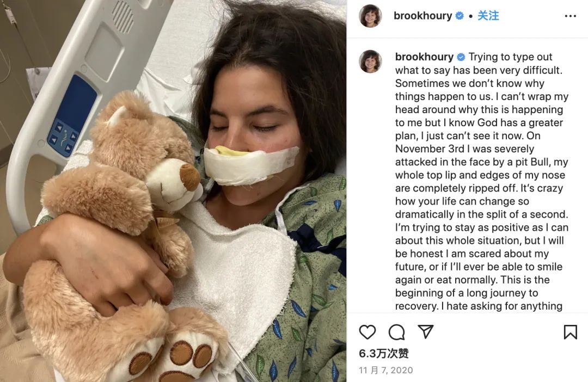Share the post via paper plane icon
Image resolution: width=588 pixels, height=382 pixels.
pos(426,332)
